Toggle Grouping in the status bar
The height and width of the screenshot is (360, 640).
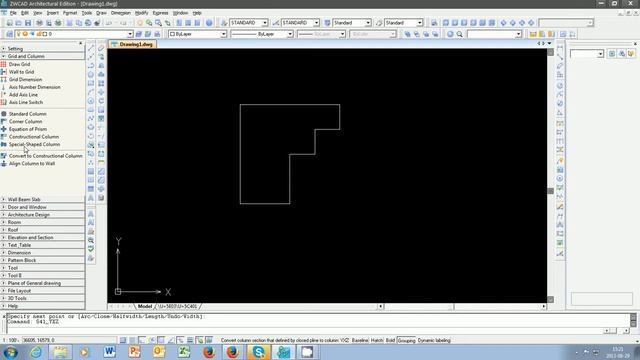pyautogui.click(x=406, y=340)
